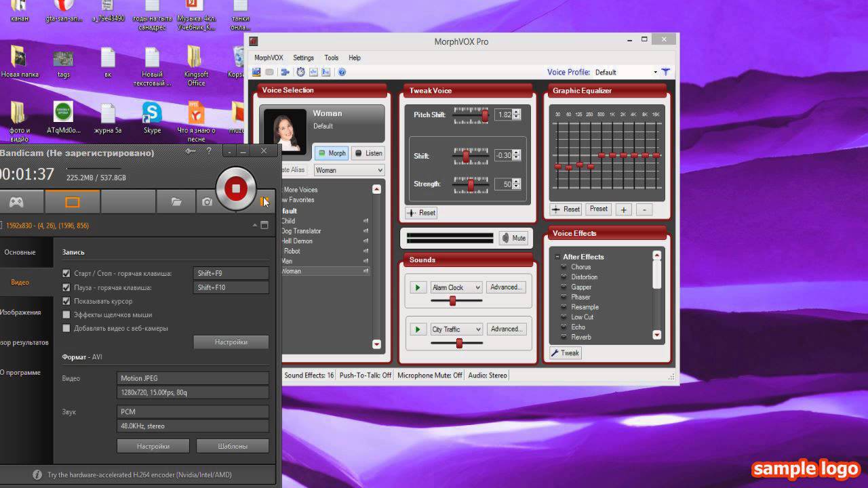Reset the Tweak Voice settings
The image size is (868, 488).
[x=421, y=213]
